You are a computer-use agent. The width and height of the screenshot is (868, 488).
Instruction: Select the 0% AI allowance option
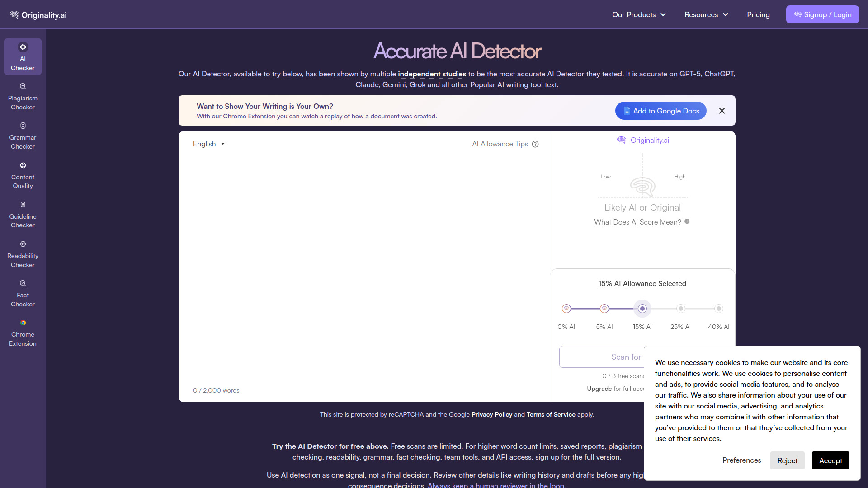tap(566, 309)
